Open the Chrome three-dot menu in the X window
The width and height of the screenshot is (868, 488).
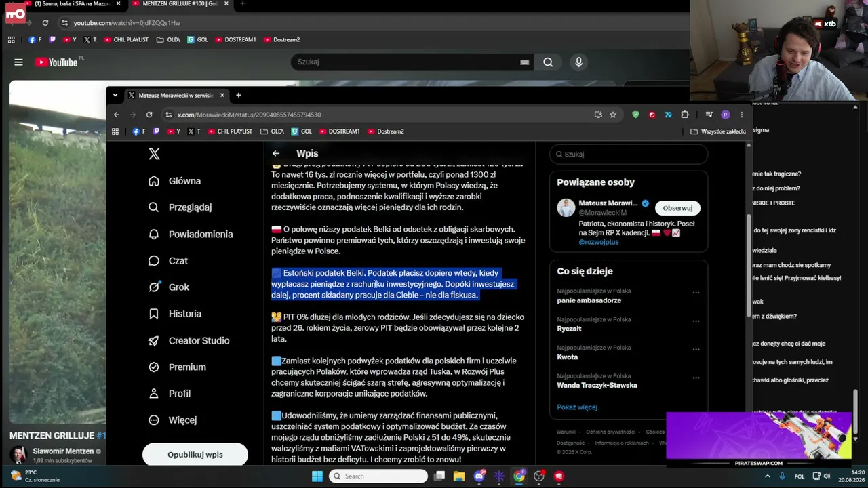[741, 115]
